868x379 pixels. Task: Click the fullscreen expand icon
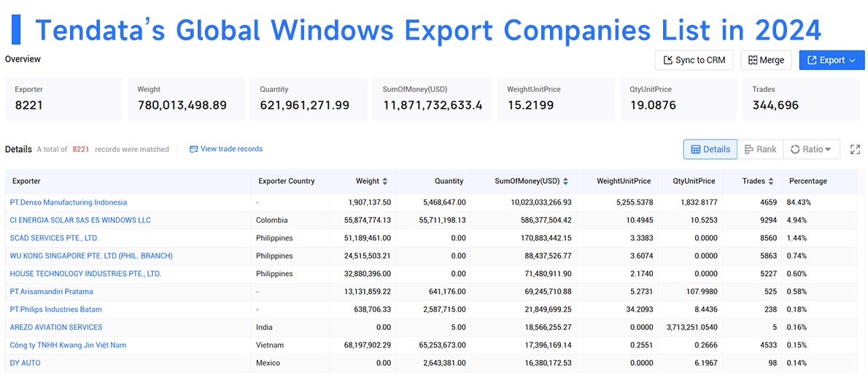856,149
